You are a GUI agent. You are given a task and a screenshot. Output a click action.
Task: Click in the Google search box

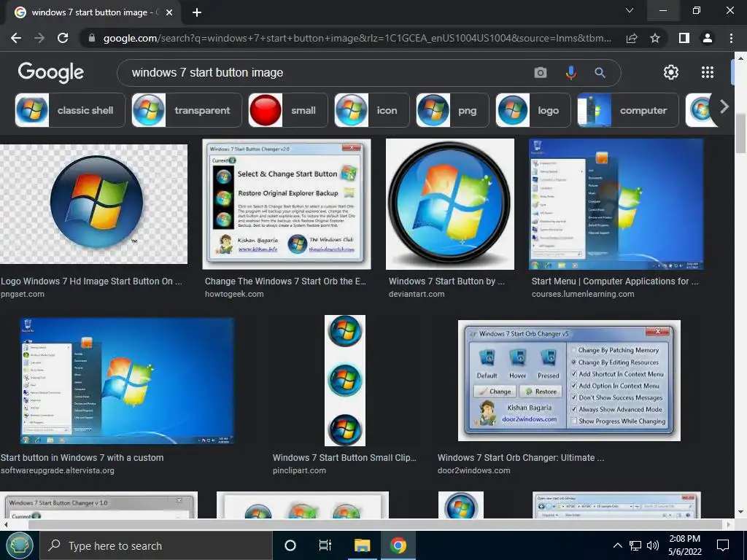(x=329, y=72)
